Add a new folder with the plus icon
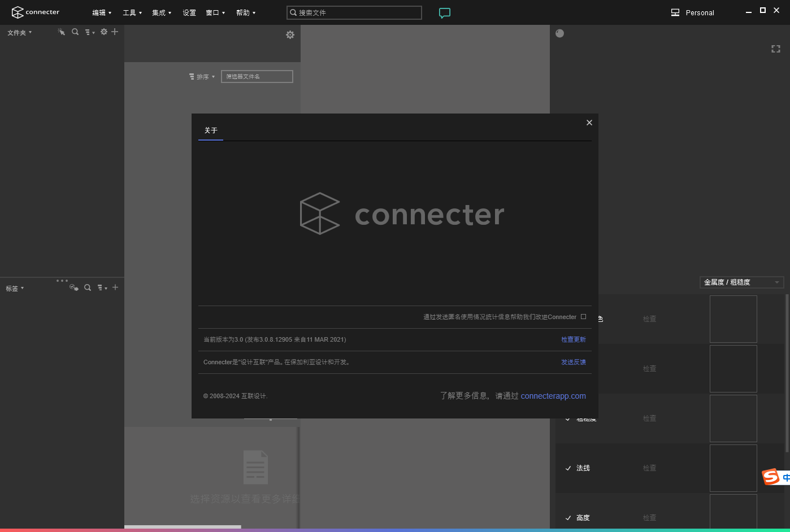The image size is (790, 532). [x=115, y=32]
